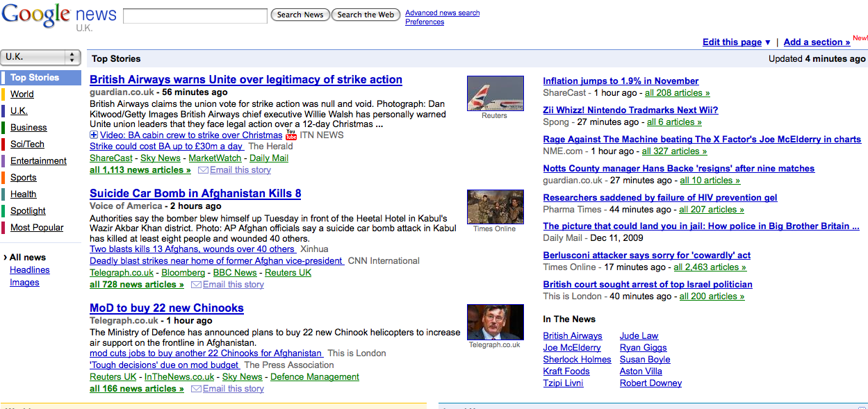Image resolution: width=868 pixels, height=409 pixels.
Task: Open Video: BA cabin crew strike link
Action: point(191,135)
